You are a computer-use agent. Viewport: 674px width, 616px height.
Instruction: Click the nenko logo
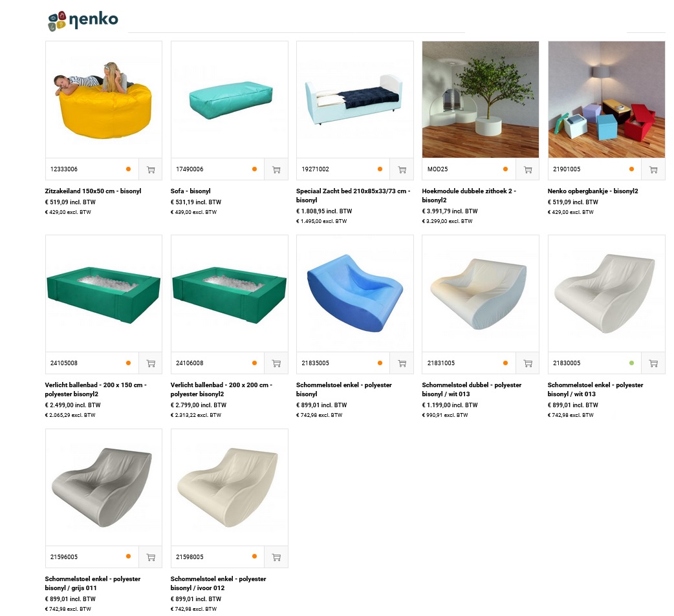(x=83, y=20)
